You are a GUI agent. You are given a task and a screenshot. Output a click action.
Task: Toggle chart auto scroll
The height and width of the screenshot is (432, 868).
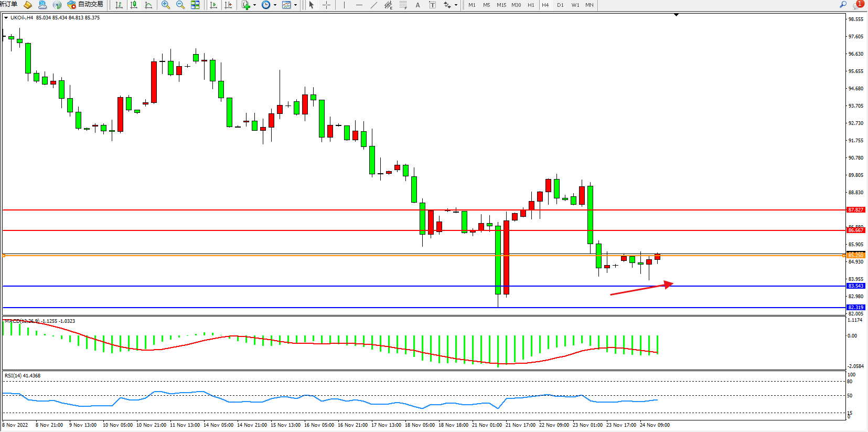213,5
